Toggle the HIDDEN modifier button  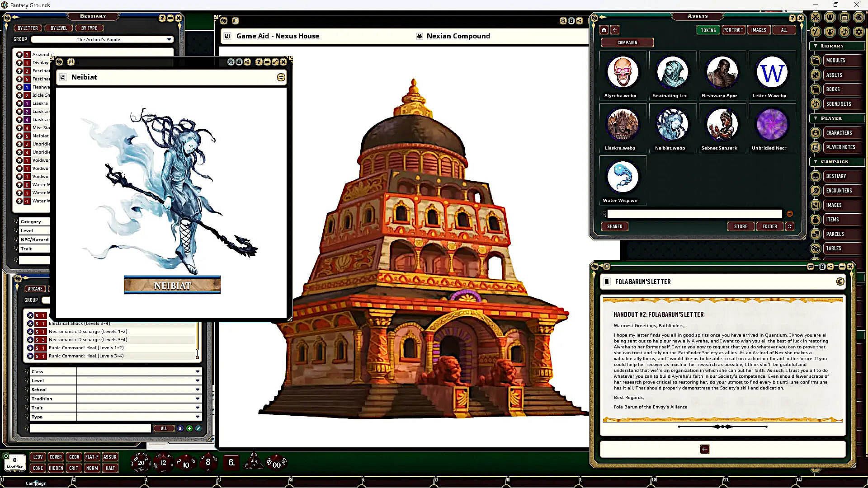pyautogui.click(x=56, y=468)
